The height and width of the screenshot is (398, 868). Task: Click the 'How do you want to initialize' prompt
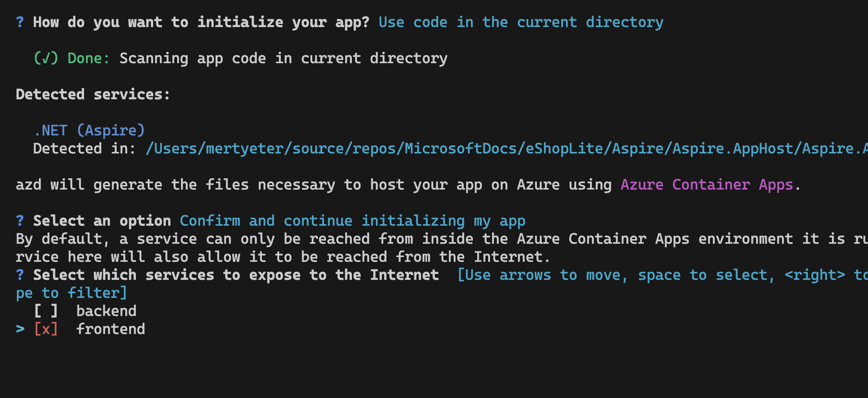tap(201, 22)
